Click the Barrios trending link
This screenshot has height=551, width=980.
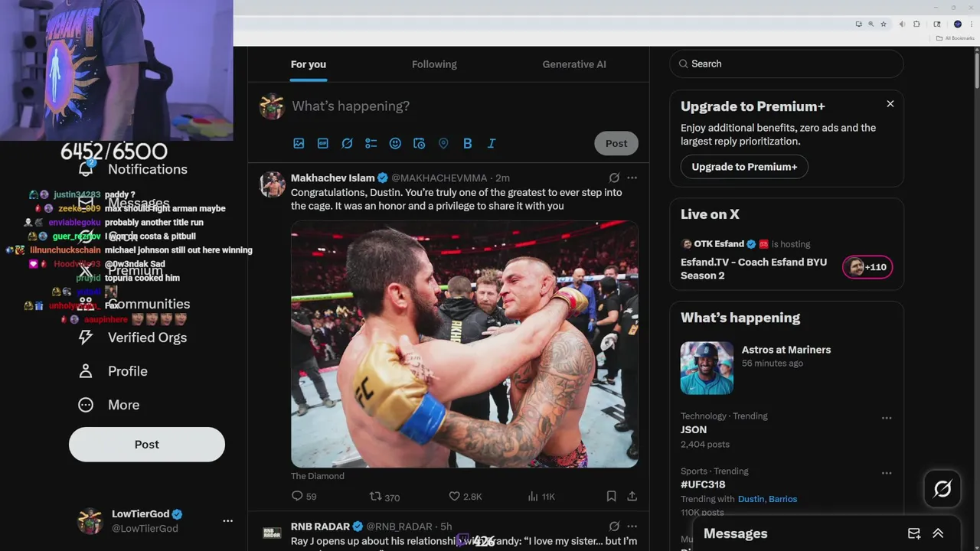[783, 499]
